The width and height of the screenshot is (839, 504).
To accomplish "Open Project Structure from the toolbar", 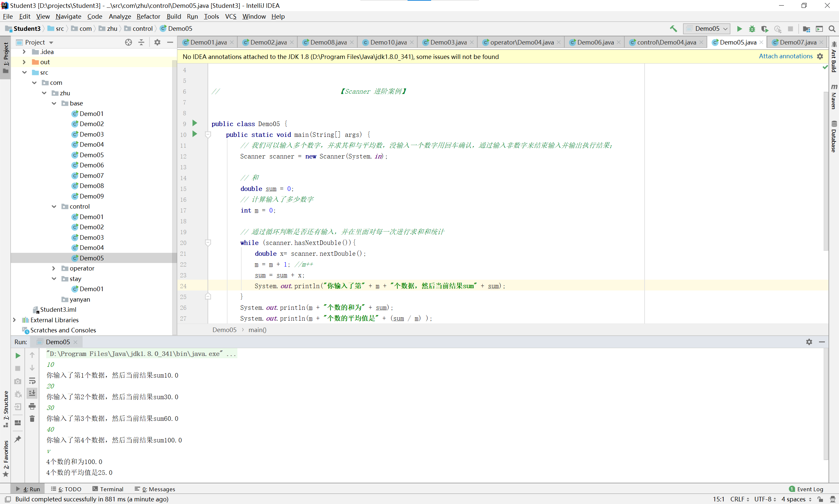I will click(x=806, y=28).
